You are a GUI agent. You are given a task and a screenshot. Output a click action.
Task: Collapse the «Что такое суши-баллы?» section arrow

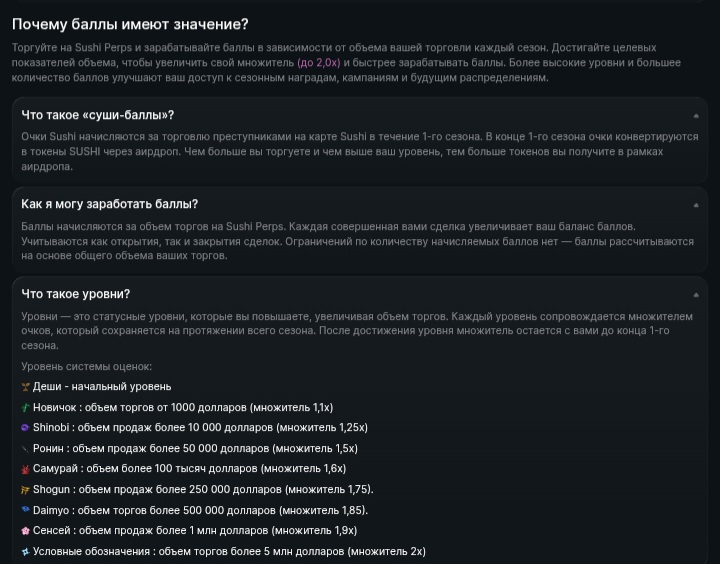tap(696, 116)
